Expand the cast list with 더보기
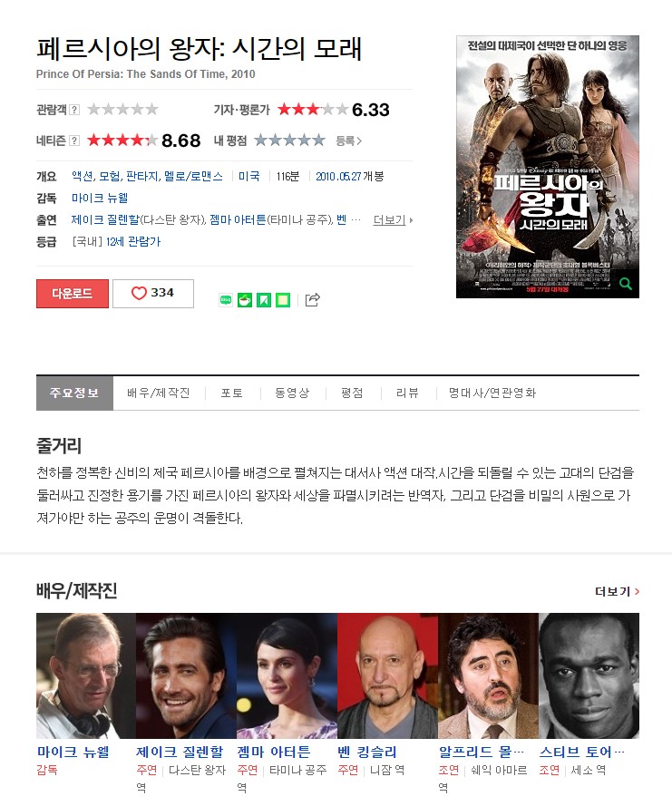The width and height of the screenshot is (672, 806). click(x=393, y=220)
